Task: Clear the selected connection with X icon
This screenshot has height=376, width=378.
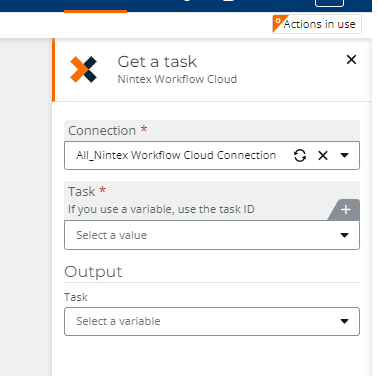Action: 323,155
